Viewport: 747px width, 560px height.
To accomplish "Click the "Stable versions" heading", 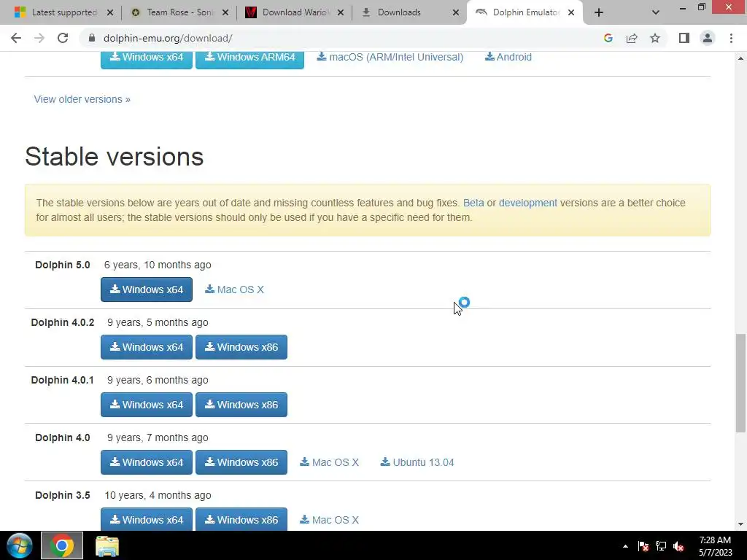I will coord(115,156).
